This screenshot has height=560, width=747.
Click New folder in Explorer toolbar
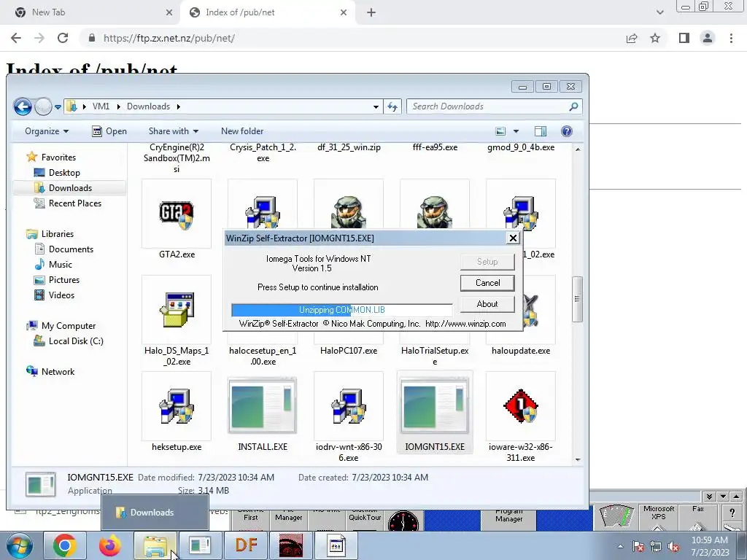click(242, 131)
